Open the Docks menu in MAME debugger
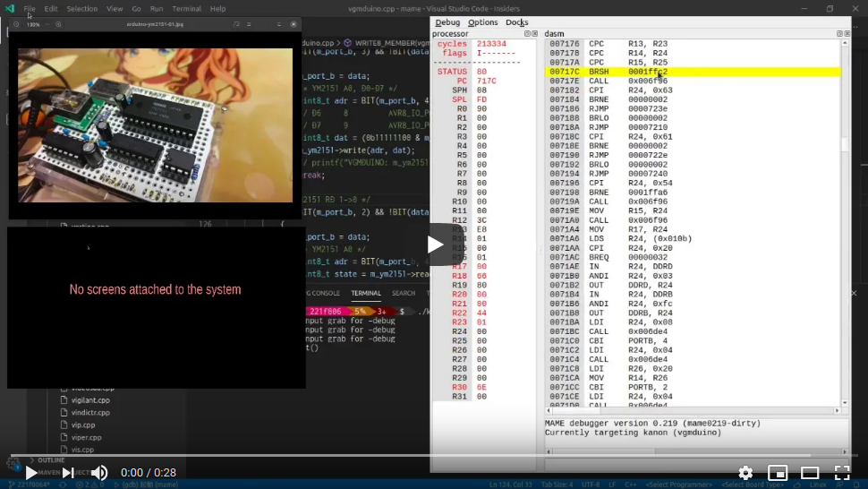Screen dimensions: 868x489 coord(516,22)
